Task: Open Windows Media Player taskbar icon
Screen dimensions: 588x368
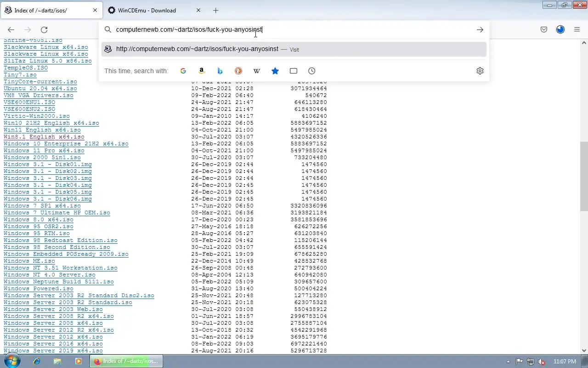Action: point(78,361)
